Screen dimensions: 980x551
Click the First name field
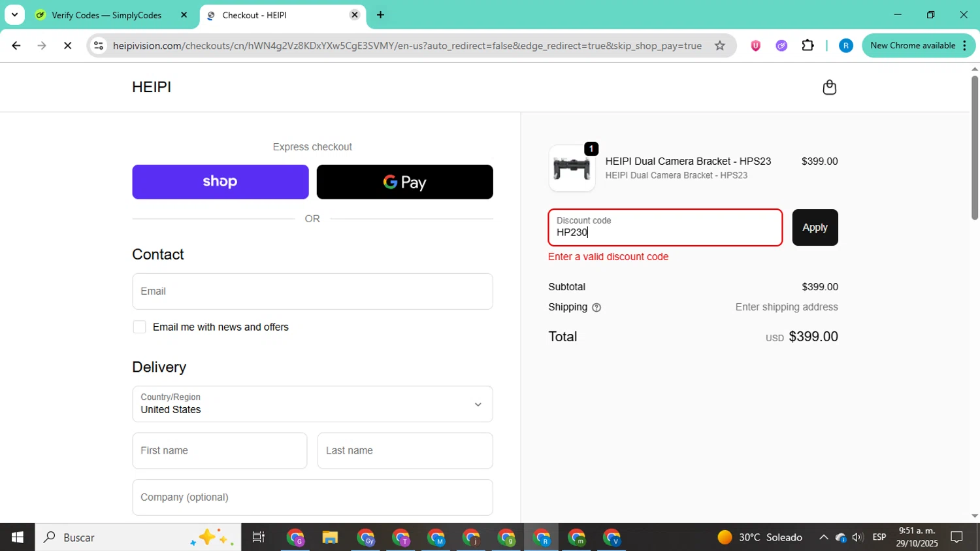[220, 450]
